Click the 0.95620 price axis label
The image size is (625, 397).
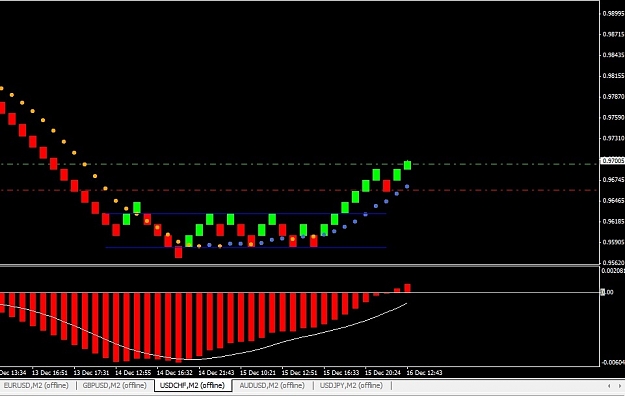click(x=613, y=263)
